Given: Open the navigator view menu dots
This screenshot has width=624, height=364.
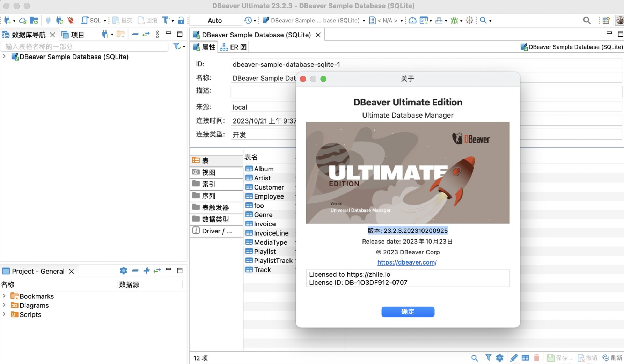Looking at the screenshot, I should pos(157,34).
